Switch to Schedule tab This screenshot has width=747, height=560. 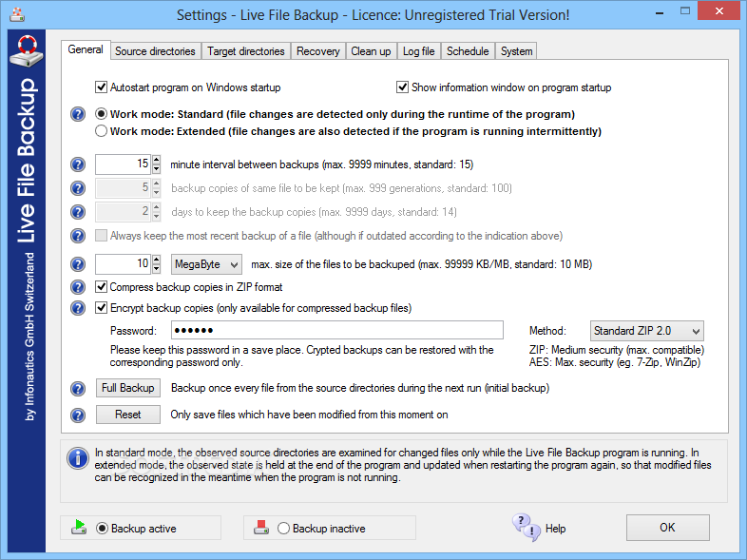468,51
